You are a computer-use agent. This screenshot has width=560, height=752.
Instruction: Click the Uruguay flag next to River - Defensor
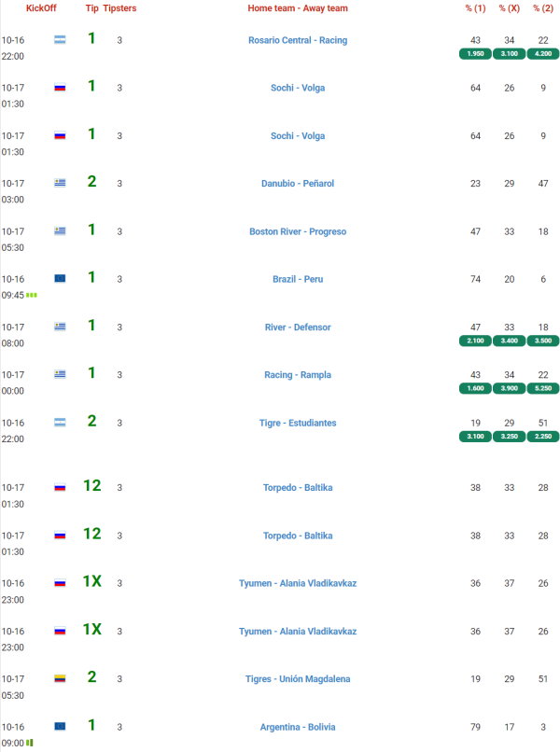pyautogui.click(x=60, y=327)
